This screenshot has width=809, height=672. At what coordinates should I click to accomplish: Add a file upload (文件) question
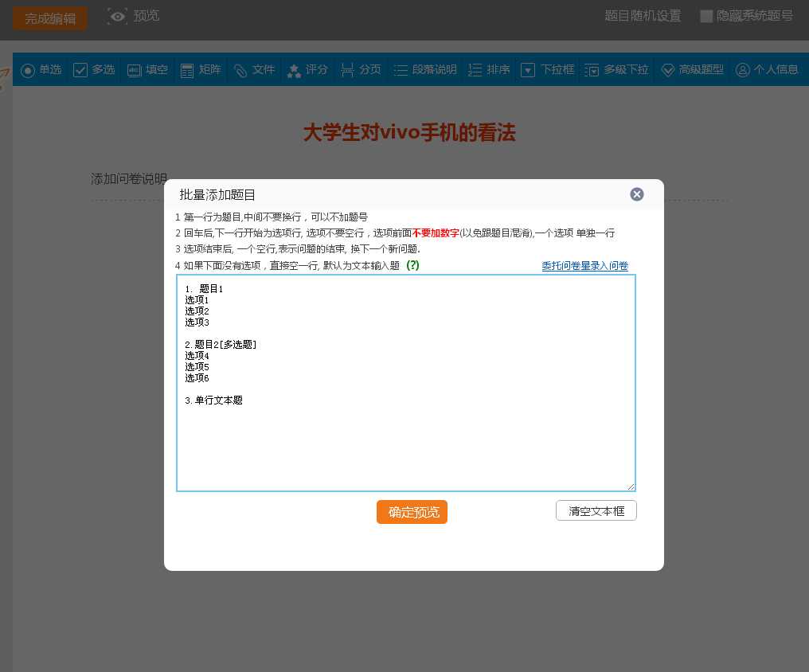click(254, 69)
